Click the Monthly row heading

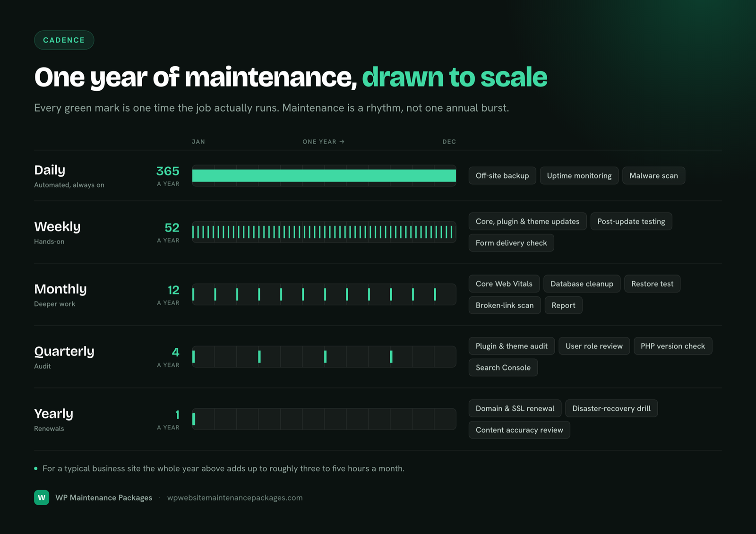click(60, 289)
